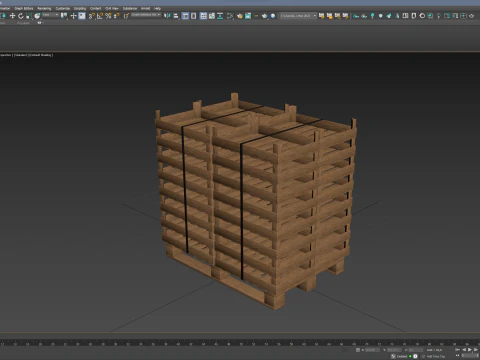This screenshot has height=360, width=480.
Task: Click the Render in the Cloud globe icon
Action: tap(273, 16)
